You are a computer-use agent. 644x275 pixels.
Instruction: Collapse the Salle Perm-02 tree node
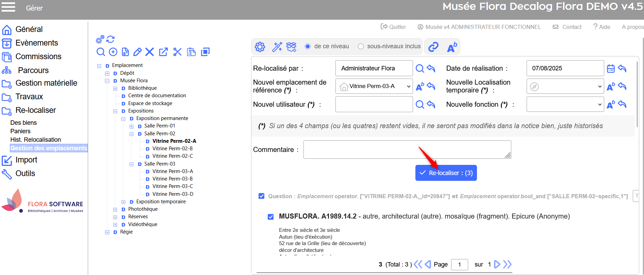(x=131, y=134)
